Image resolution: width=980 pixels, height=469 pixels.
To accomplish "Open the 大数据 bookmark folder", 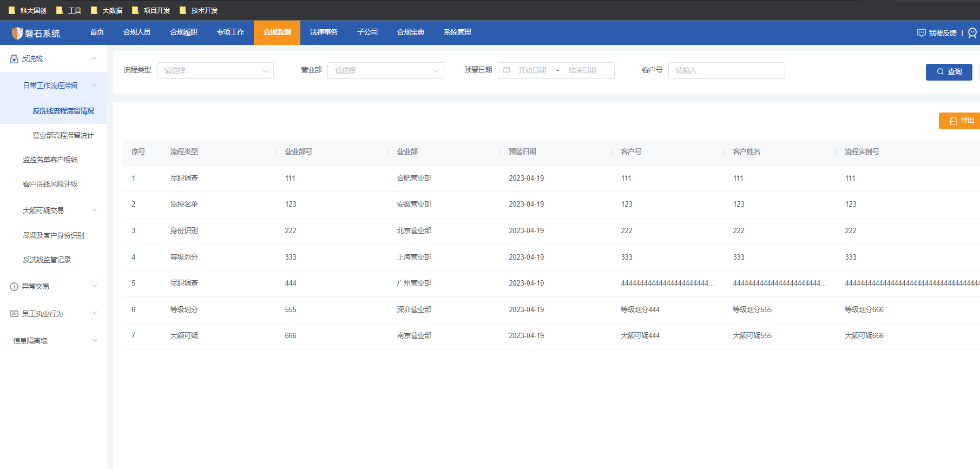I will pos(107,10).
